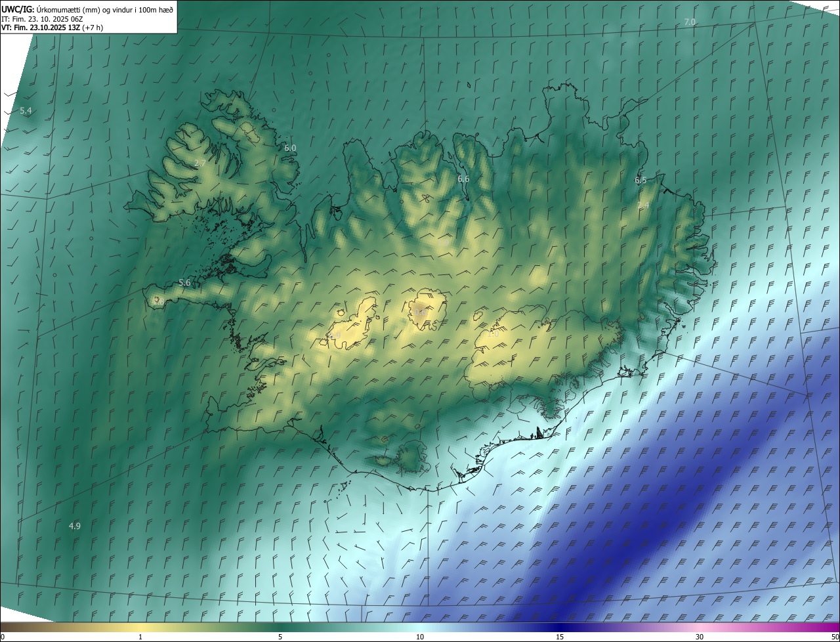Click the map value label '6.0'
The height and width of the screenshot is (642, 840).
click(290, 148)
